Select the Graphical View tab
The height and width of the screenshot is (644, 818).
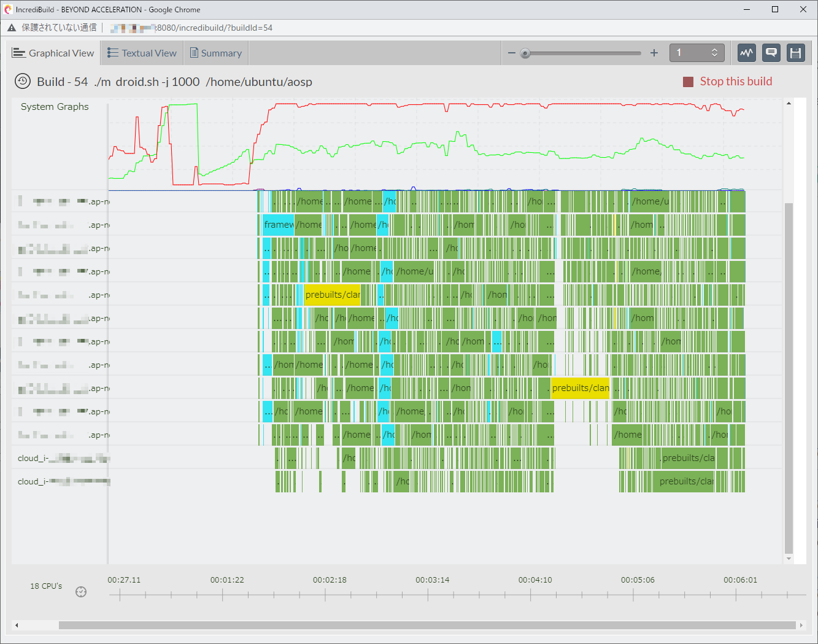[53, 53]
